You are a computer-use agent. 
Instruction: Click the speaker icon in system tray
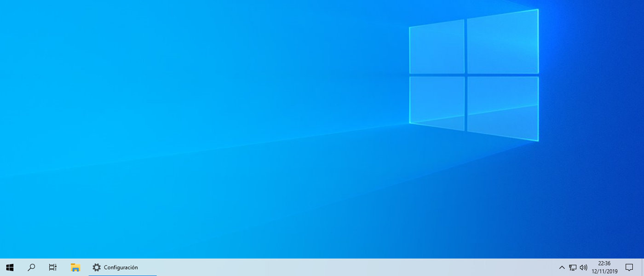pos(583,267)
